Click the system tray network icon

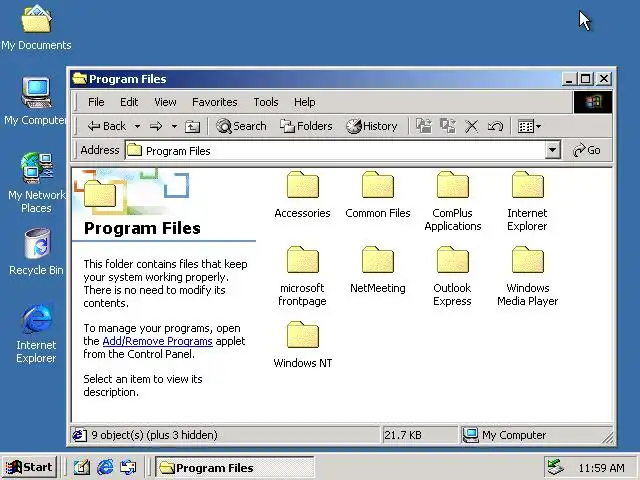click(x=556, y=467)
